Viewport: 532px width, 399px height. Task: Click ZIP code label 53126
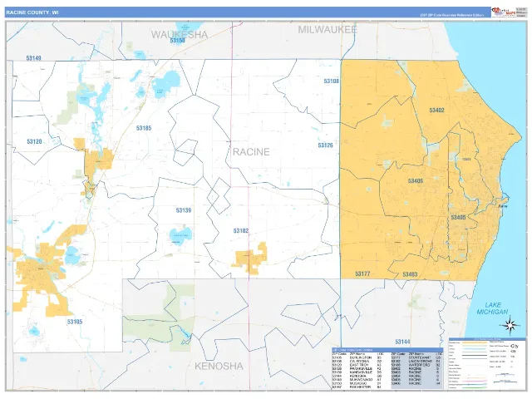325,145
